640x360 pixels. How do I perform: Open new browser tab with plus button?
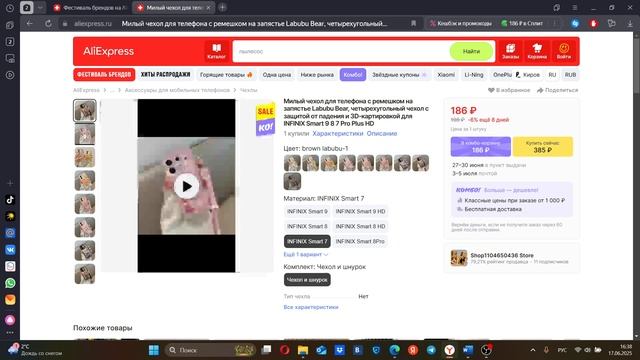click(x=222, y=8)
